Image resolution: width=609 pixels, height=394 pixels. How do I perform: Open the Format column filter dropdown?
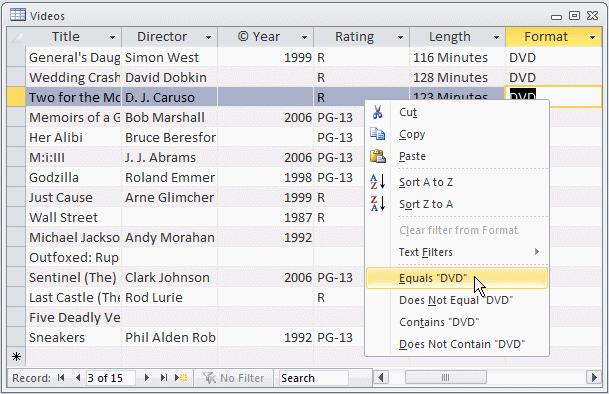point(592,37)
